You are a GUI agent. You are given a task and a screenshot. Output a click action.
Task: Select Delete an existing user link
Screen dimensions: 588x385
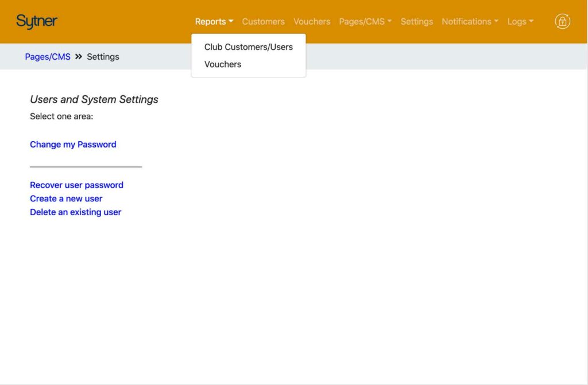(75, 212)
